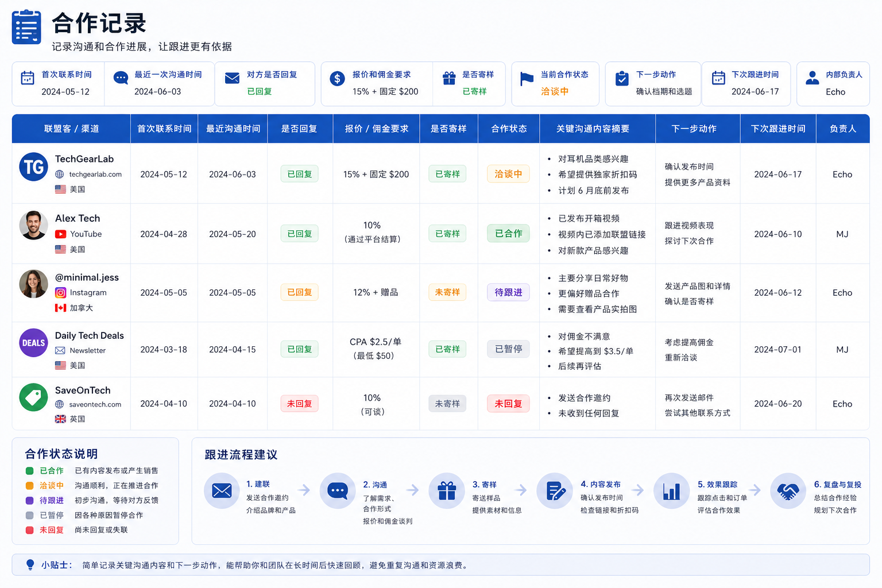Click the 未寄样 badge in @minimal.jess row
882x588 pixels.
click(447, 292)
